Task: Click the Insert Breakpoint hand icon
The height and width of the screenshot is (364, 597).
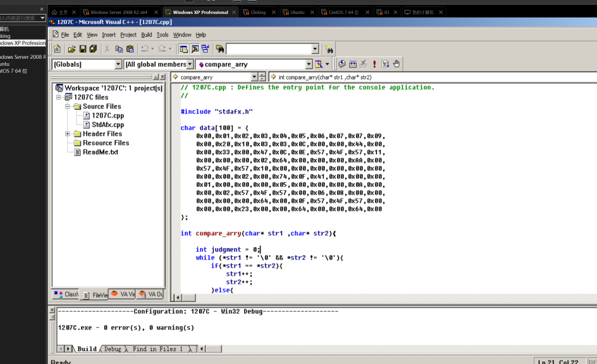Action: pyautogui.click(x=396, y=64)
